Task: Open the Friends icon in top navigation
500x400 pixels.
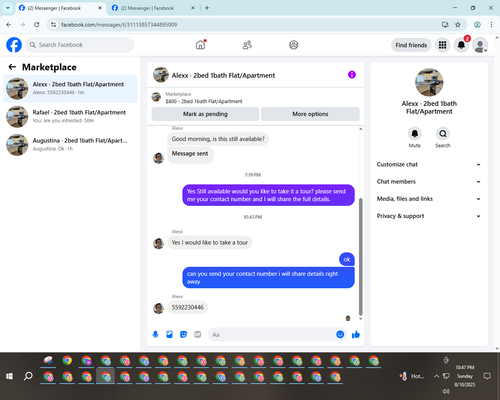Action: tap(247, 45)
